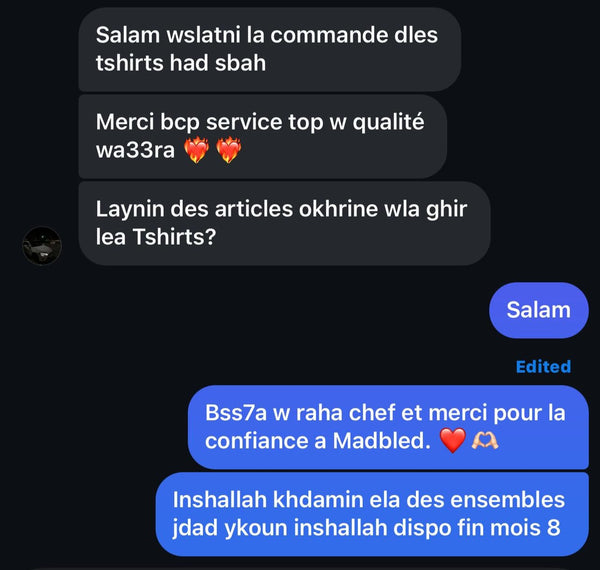Select the second heart-on-fire emoji

[x=229, y=150]
